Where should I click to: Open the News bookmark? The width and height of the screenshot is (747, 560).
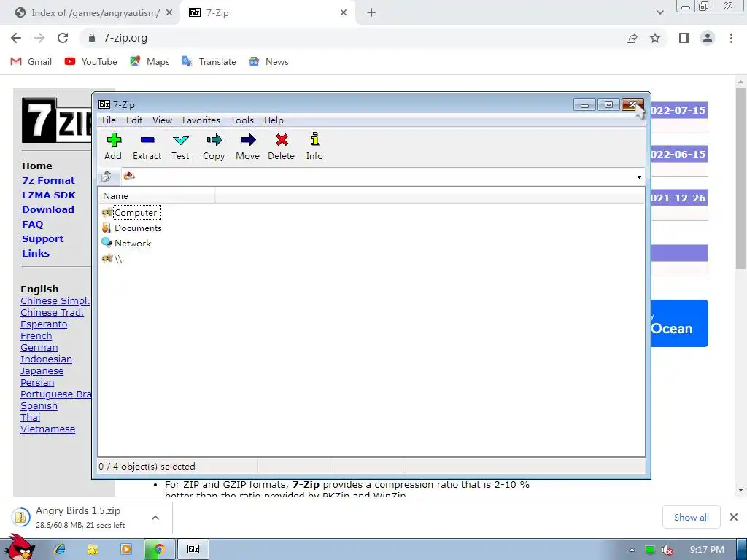[268, 62]
